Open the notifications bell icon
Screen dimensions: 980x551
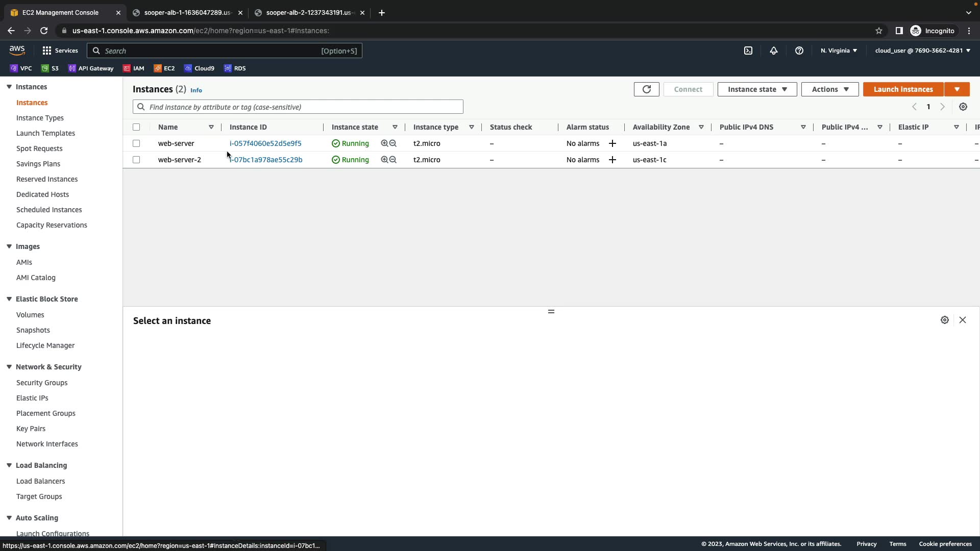(x=774, y=51)
